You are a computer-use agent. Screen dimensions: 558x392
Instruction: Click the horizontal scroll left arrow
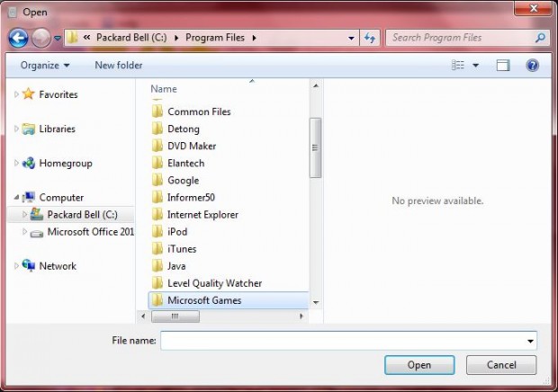(143, 316)
